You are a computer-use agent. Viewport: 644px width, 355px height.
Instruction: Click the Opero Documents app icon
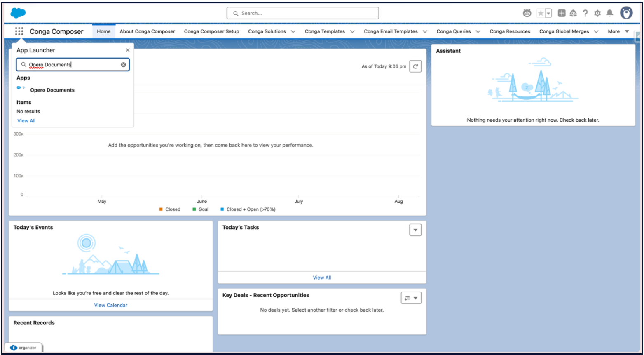coord(21,88)
